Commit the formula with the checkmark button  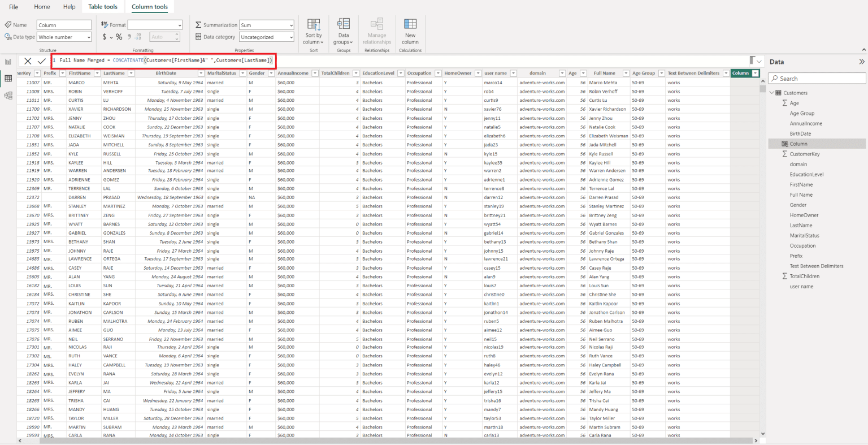coord(41,60)
